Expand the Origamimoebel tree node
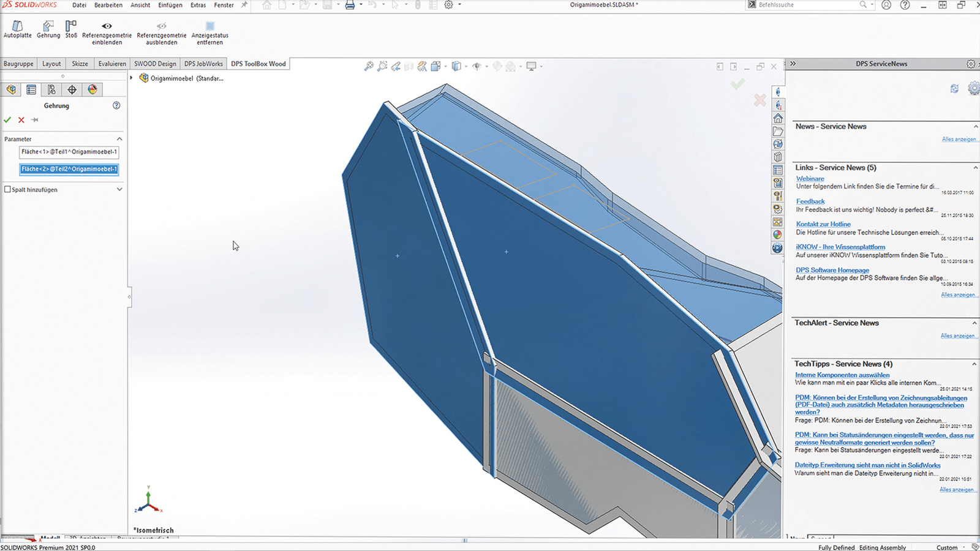The width and height of the screenshot is (980, 551). point(131,78)
